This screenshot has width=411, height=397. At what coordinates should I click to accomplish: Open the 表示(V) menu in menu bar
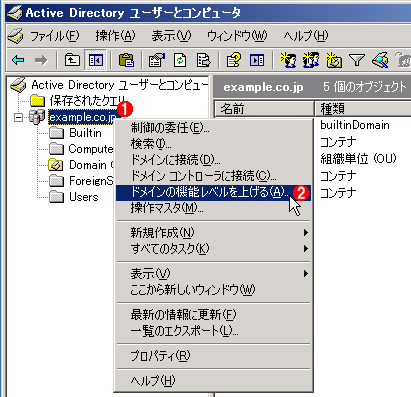click(171, 36)
